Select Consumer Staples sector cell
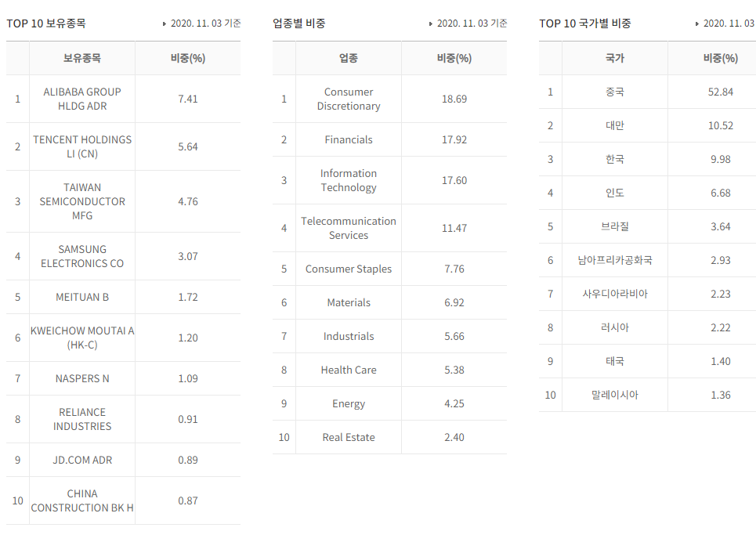 click(349, 269)
